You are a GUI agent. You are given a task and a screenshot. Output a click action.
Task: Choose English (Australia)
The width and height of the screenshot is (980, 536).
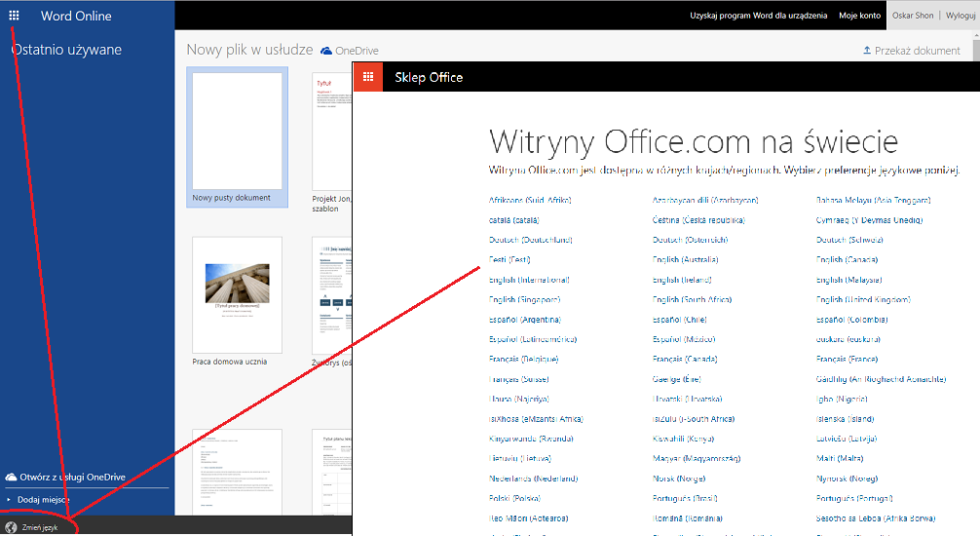click(686, 259)
